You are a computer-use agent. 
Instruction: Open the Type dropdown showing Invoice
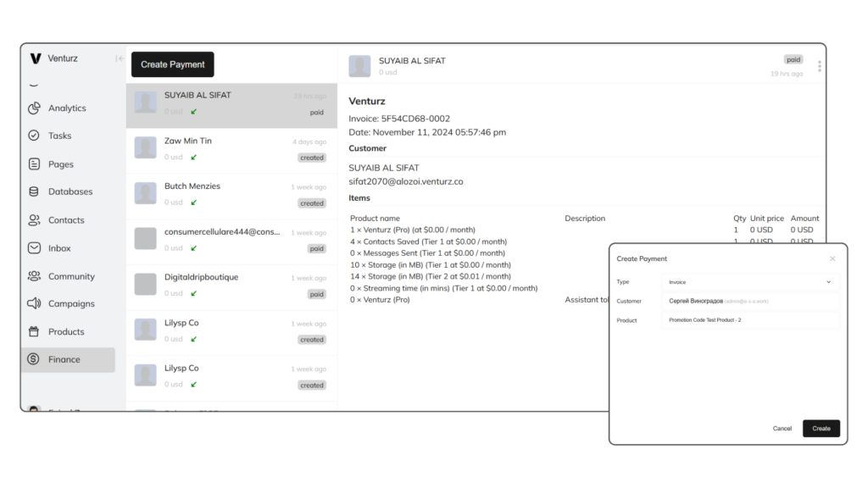point(750,282)
